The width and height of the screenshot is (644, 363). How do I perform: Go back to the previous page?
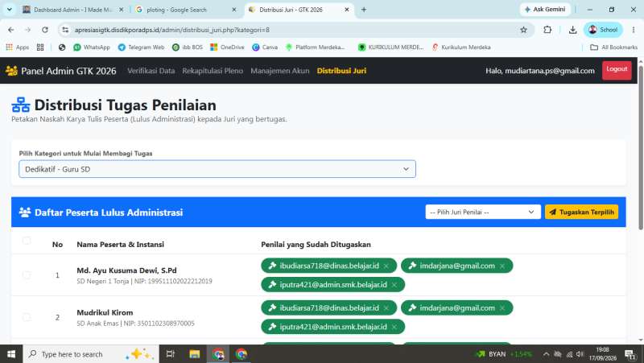tap(11, 30)
